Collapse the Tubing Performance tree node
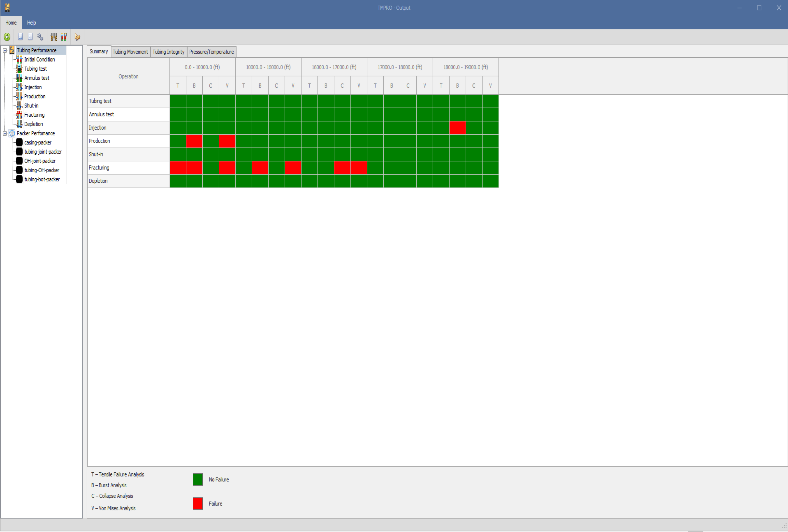 click(5, 50)
